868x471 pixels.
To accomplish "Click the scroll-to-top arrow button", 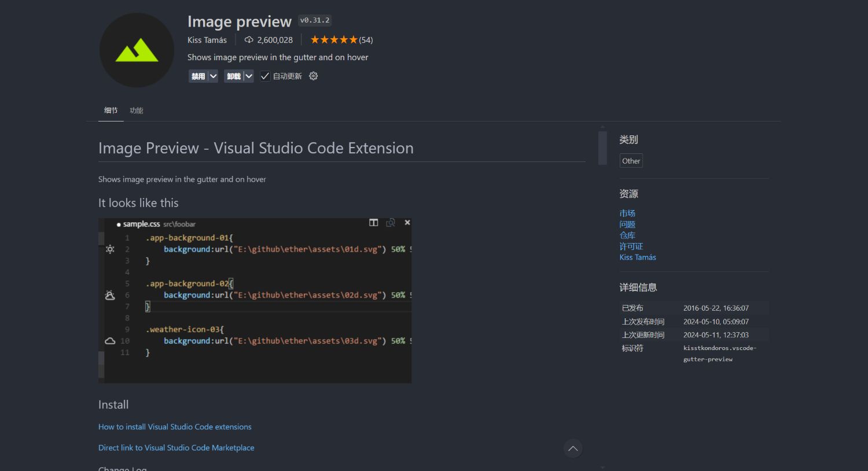I will [573, 448].
